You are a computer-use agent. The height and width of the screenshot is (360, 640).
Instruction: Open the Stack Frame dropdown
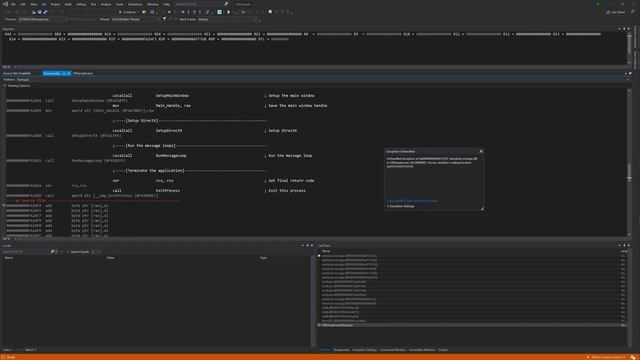coord(227,19)
